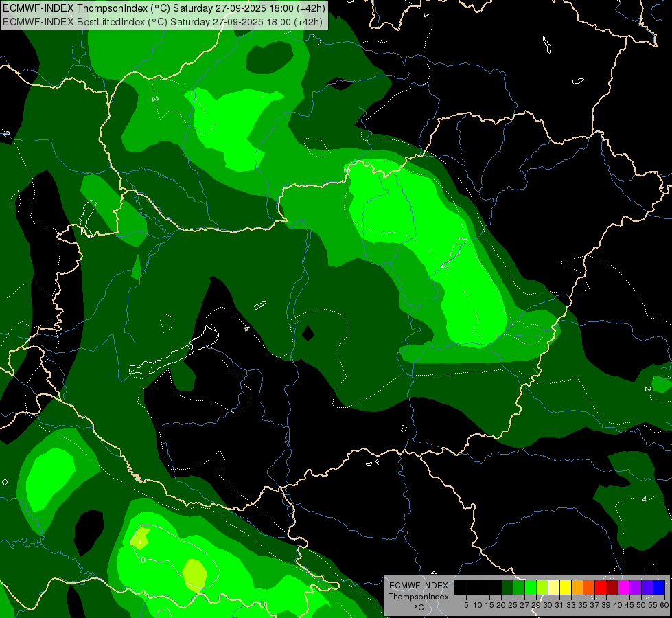Screen dimensions: 672x618
Task: Click the lime 29-30 legend swatch
Action: [x=542, y=587]
